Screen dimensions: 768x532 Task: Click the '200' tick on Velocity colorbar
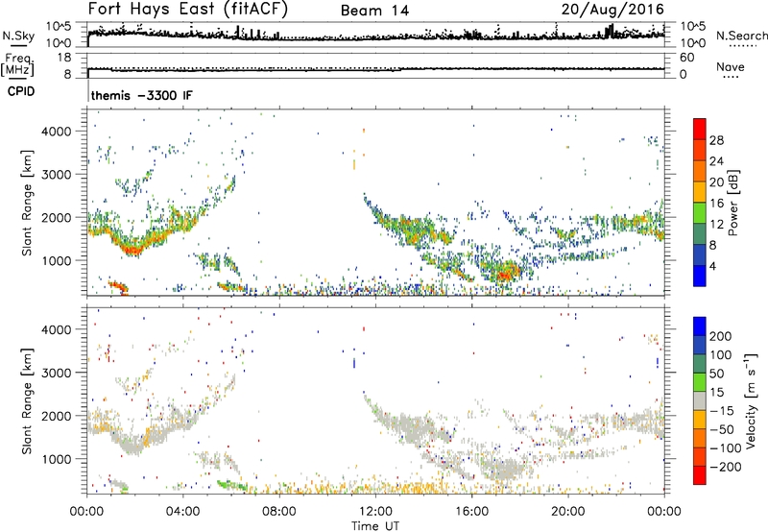(721, 336)
